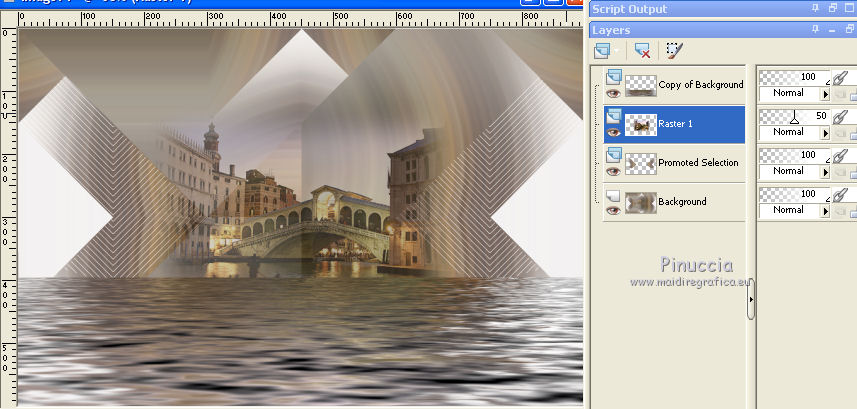The image size is (857, 409).
Task: Select the Copy of Background layer name
Action: tap(701, 85)
